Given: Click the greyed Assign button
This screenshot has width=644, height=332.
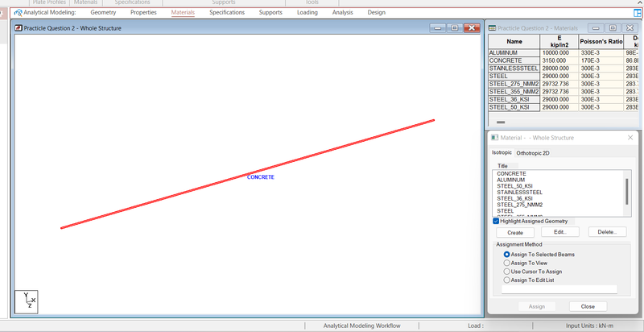Looking at the screenshot, I should (537, 306).
